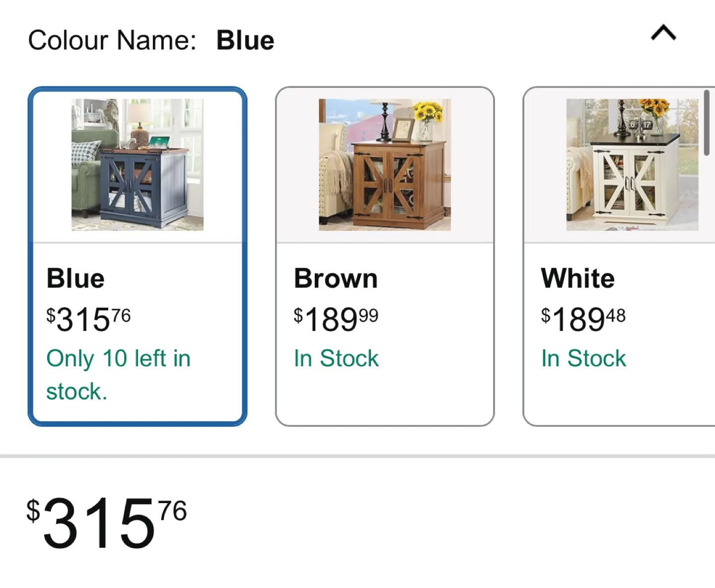Click the In Stock label under White
Image resolution: width=715 pixels, height=588 pixels.
(x=583, y=358)
